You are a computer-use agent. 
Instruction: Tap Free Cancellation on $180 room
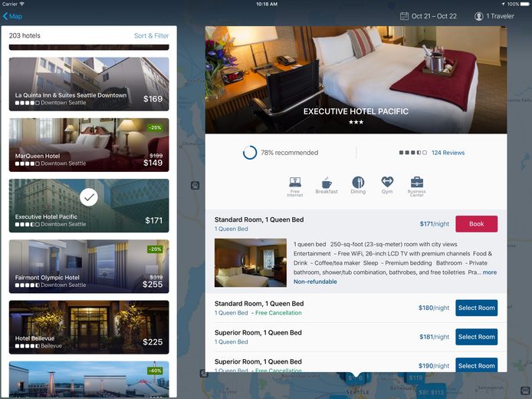click(278, 313)
